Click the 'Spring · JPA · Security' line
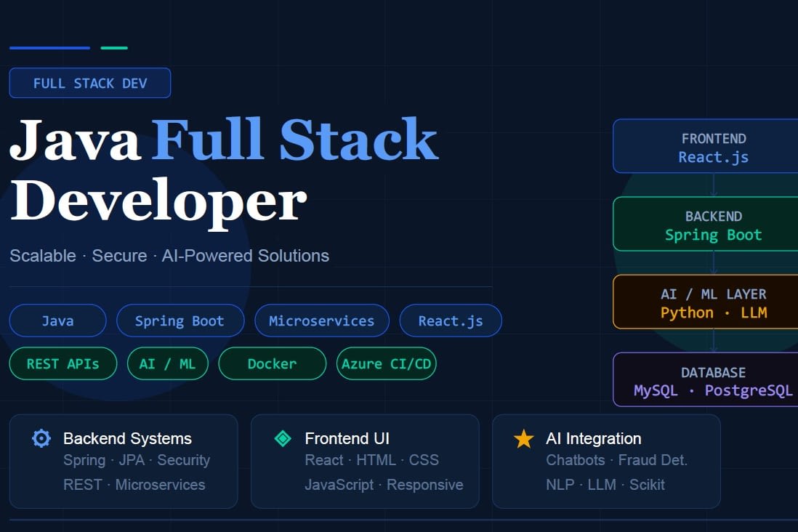The image size is (798, 532). [137, 460]
